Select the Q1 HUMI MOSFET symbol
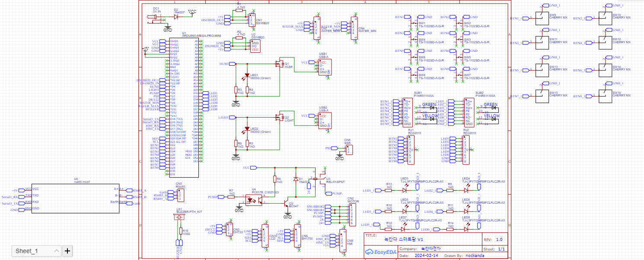The image size is (644, 260). [279, 65]
